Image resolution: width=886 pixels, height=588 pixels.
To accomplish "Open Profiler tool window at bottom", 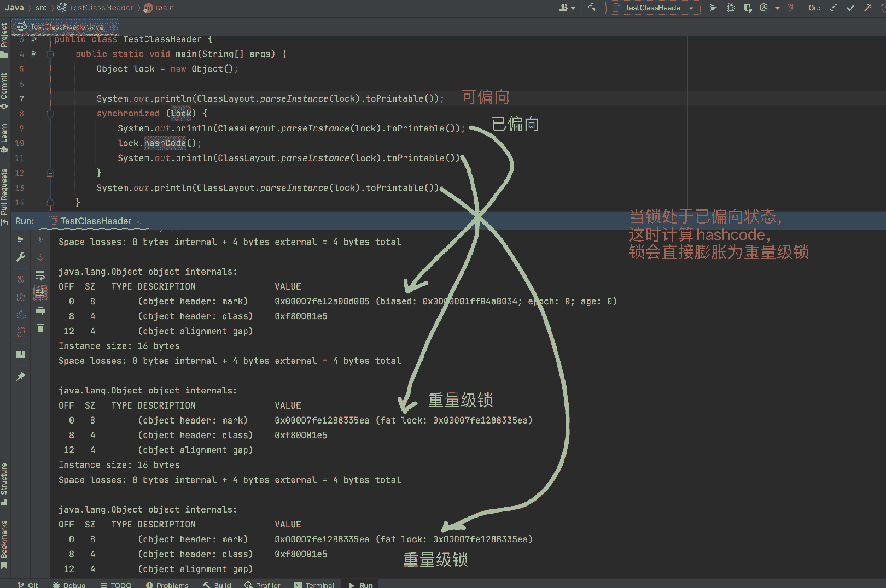I will (x=263, y=584).
